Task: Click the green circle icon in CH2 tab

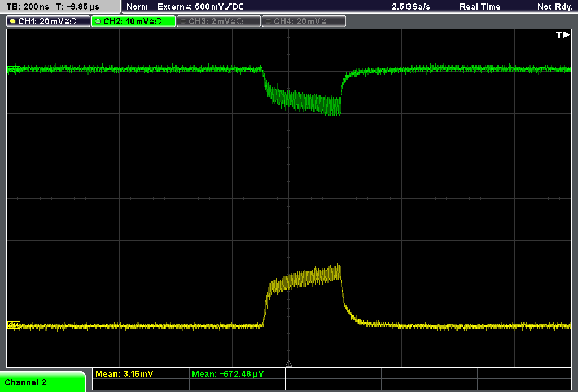Action: 98,21
